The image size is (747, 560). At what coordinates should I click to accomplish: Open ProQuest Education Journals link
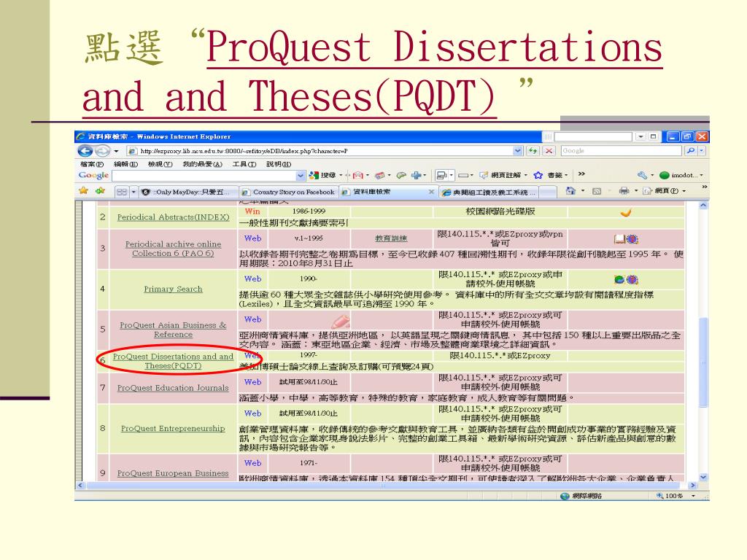point(173,388)
